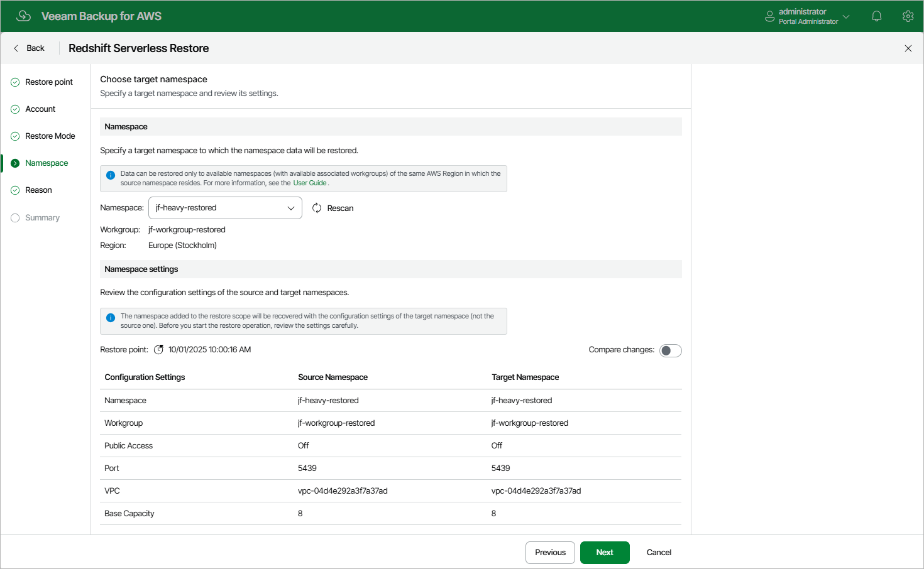924x569 pixels.
Task: Click the Account step check icon
Action: 15,109
